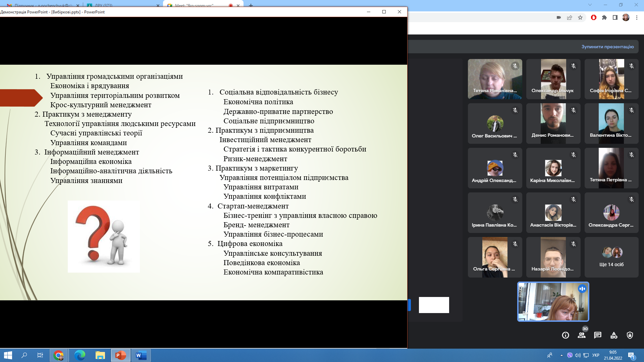The image size is (644, 362).
Task: Open host controls shield-lock icon
Action: click(630, 335)
